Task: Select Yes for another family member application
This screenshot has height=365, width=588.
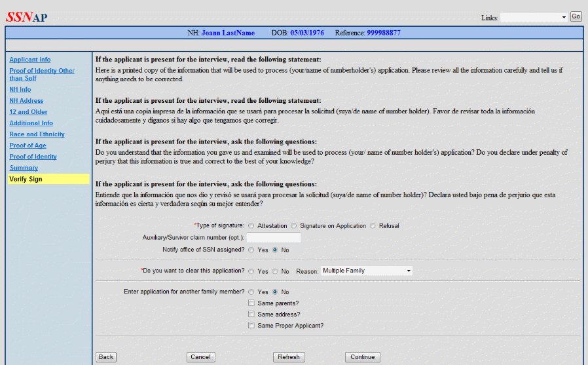Action: [x=251, y=292]
